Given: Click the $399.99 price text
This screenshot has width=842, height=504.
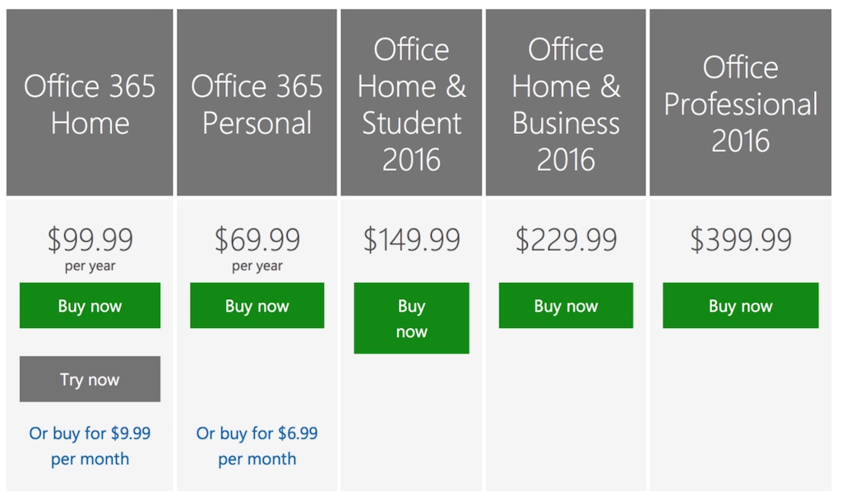Looking at the screenshot, I should 741,239.
